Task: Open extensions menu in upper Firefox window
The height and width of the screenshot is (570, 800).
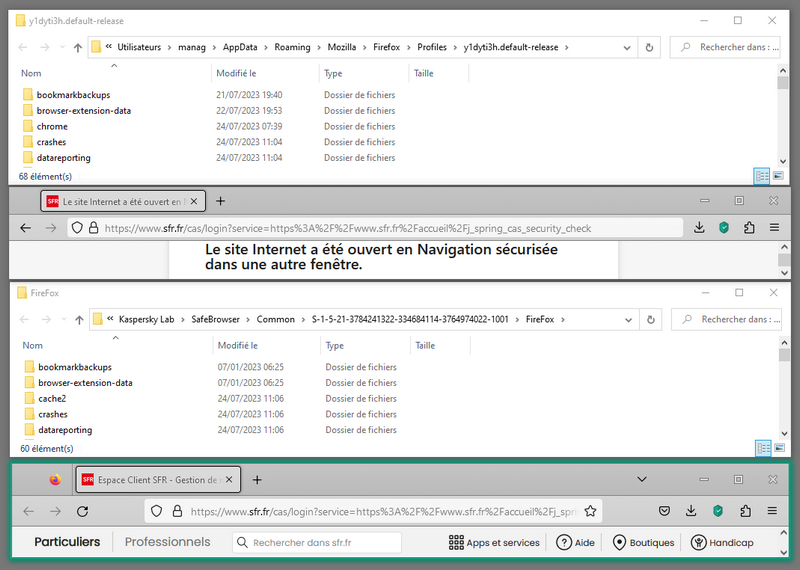Action: tap(749, 228)
